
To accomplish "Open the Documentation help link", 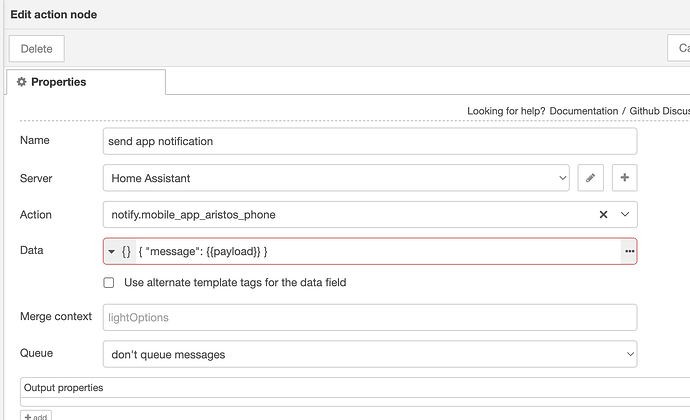I will (x=583, y=110).
